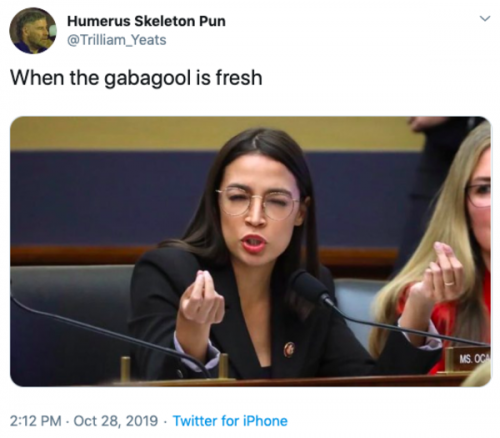This screenshot has width=500, height=438.
Task: Click the word "Skeleton" in display name
Action: click(165, 21)
